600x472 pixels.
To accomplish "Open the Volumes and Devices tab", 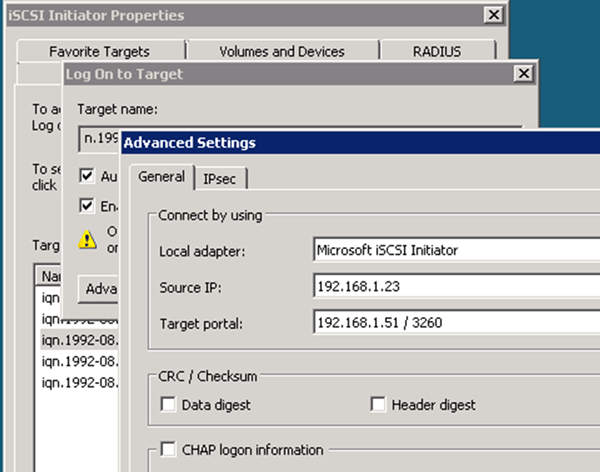I will coord(281,52).
